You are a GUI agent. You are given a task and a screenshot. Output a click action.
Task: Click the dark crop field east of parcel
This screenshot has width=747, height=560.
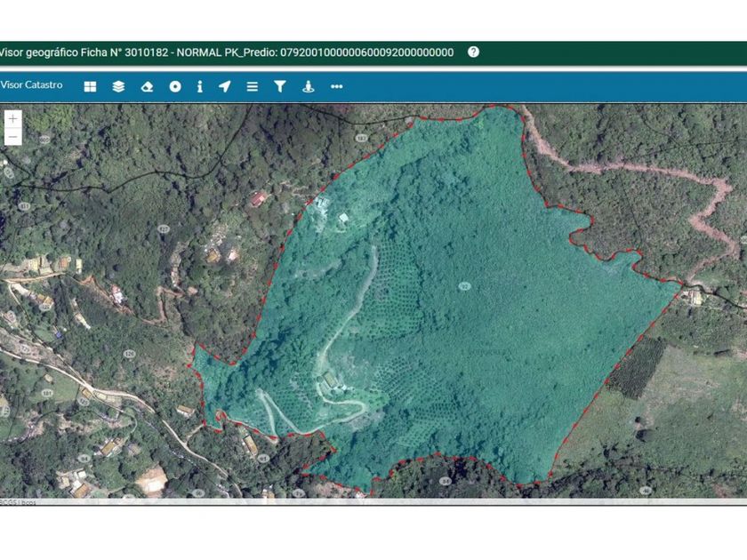click(x=635, y=367)
